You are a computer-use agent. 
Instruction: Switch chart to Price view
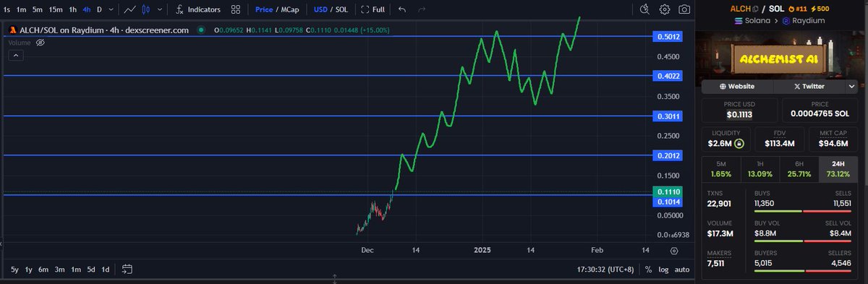264,10
